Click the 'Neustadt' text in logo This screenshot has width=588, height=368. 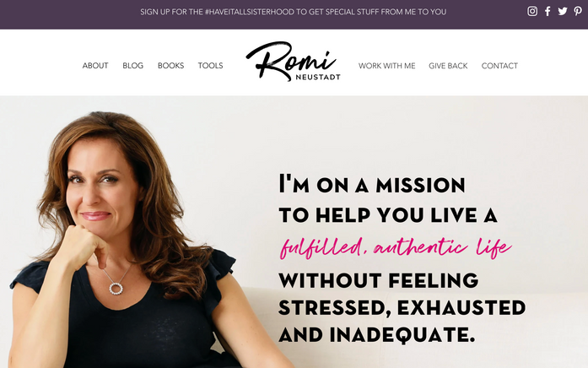(x=318, y=78)
